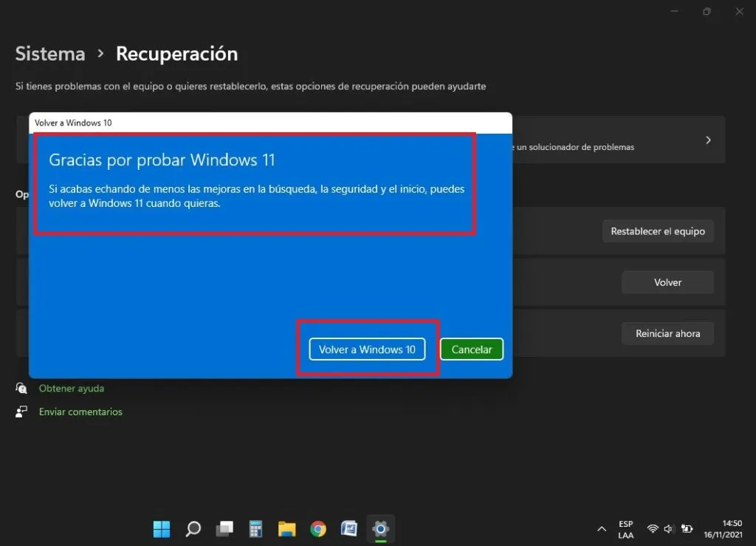Click the volume speaker icon in the tray
The height and width of the screenshot is (546, 756).
coord(669,528)
